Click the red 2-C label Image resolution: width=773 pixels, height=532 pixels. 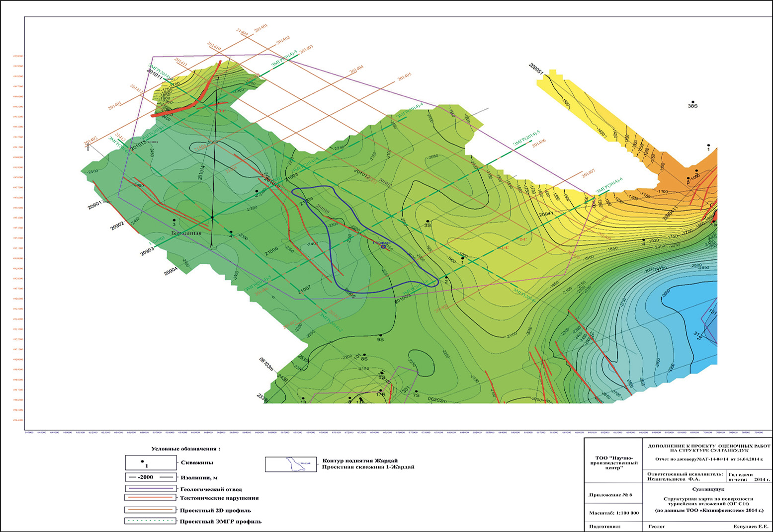pos(522,239)
